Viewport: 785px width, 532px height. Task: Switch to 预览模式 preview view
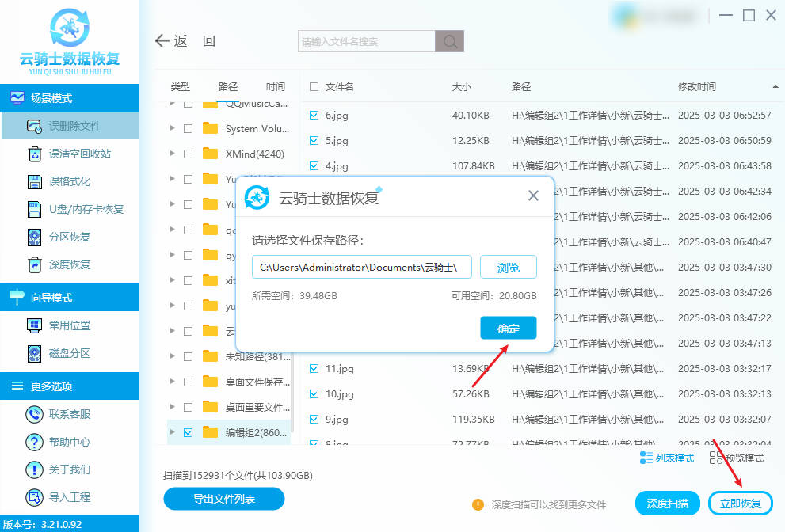pyautogui.click(x=737, y=458)
